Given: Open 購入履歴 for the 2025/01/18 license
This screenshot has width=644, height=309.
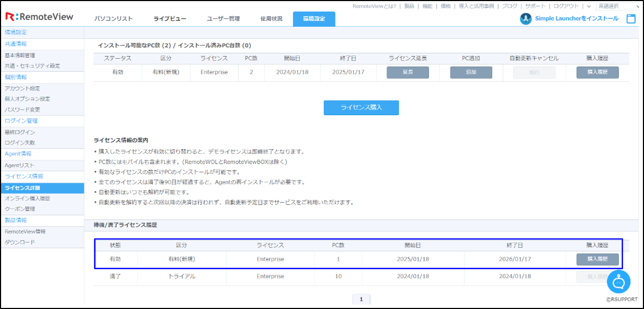Looking at the screenshot, I should tap(598, 259).
